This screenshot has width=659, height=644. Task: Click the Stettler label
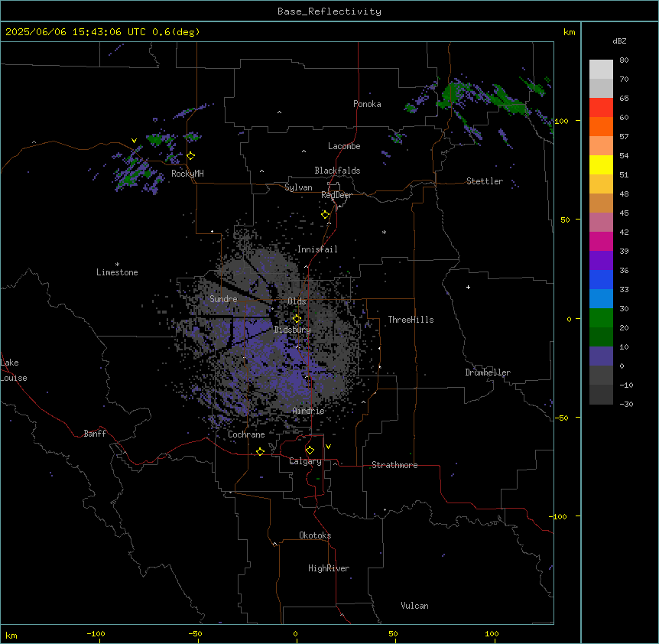pyautogui.click(x=484, y=181)
